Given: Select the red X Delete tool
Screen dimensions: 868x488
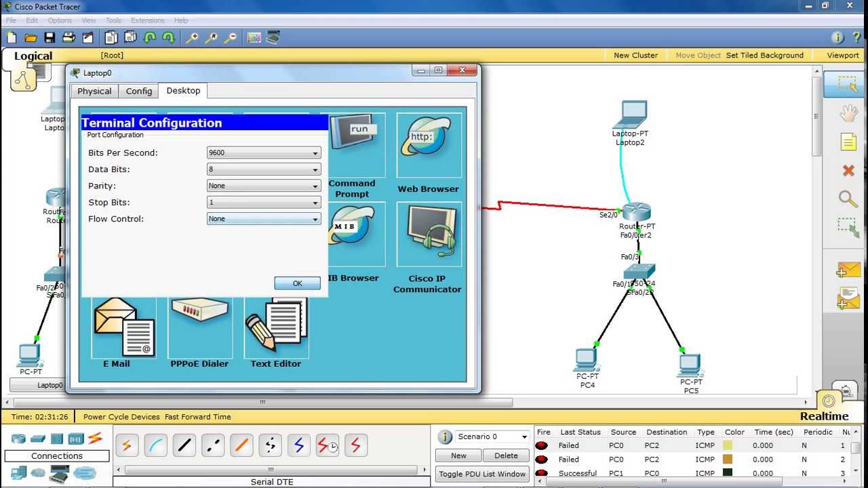Looking at the screenshot, I should point(848,171).
